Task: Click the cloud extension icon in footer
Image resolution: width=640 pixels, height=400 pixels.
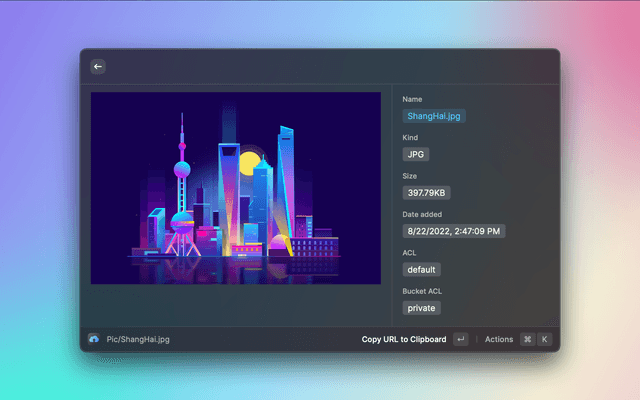Action: (94, 339)
